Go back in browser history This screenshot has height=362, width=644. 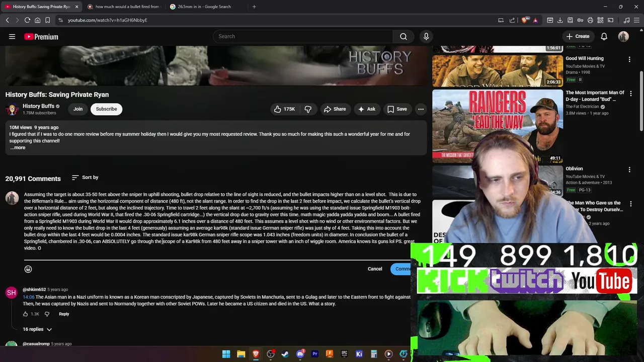coord(7,20)
